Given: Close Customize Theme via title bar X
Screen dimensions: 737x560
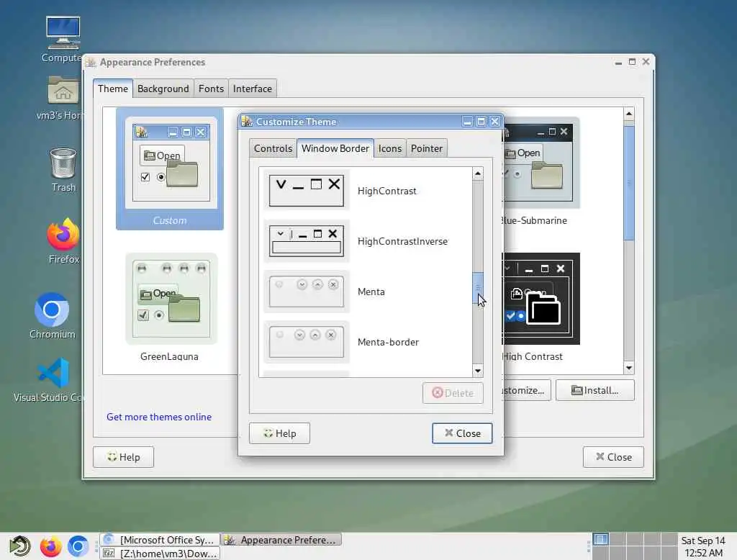Looking at the screenshot, I should tap(494, 122).
